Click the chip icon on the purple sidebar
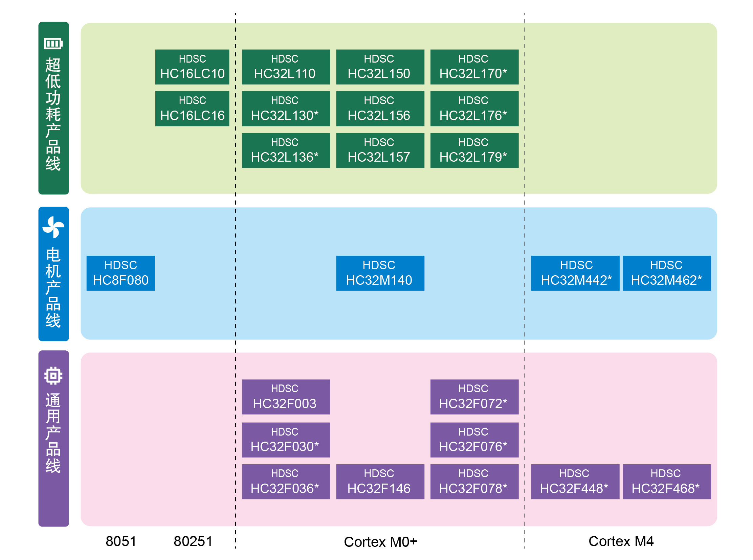 point(53,376)
